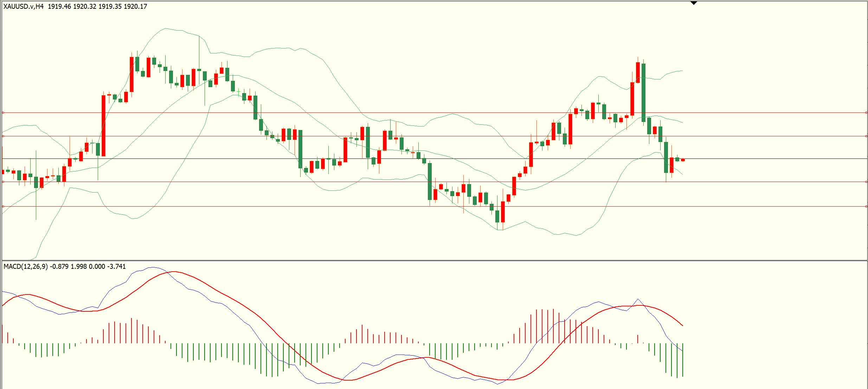This screenshot has width=868, height=389.
Task: Click the latest small red candle
Action: pyautogui.click(x=683, y=160)
